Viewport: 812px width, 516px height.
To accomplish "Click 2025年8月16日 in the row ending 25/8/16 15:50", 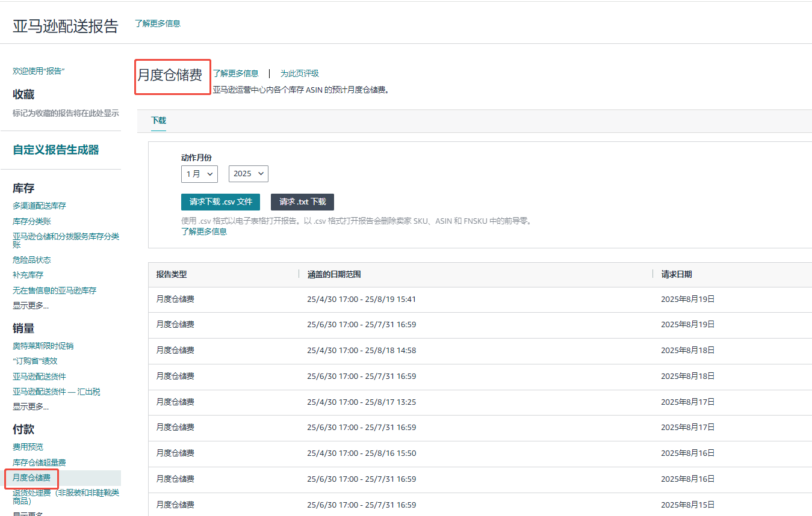I will (687, 453).
